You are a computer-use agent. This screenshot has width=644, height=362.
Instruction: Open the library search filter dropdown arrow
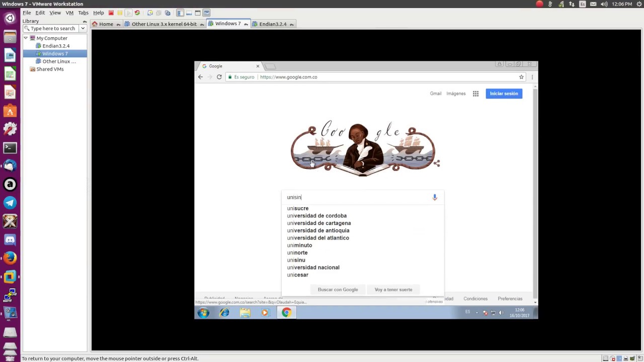pyautogui.click(x=83, y=29)
